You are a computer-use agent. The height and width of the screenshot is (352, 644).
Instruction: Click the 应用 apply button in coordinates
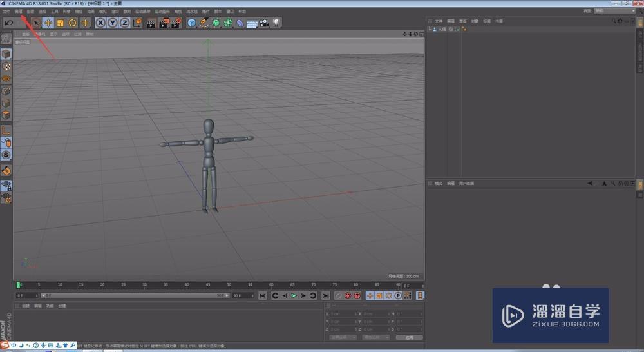(409, 337)
